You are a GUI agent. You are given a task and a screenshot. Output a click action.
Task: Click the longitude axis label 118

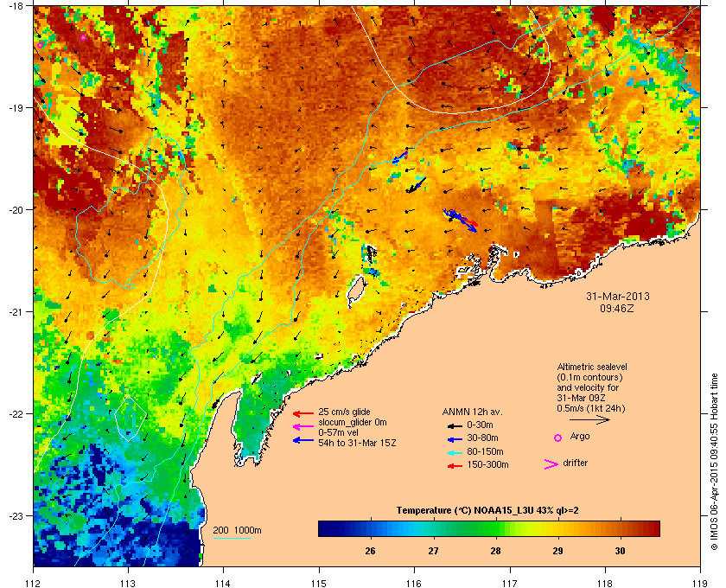(605, 584)
